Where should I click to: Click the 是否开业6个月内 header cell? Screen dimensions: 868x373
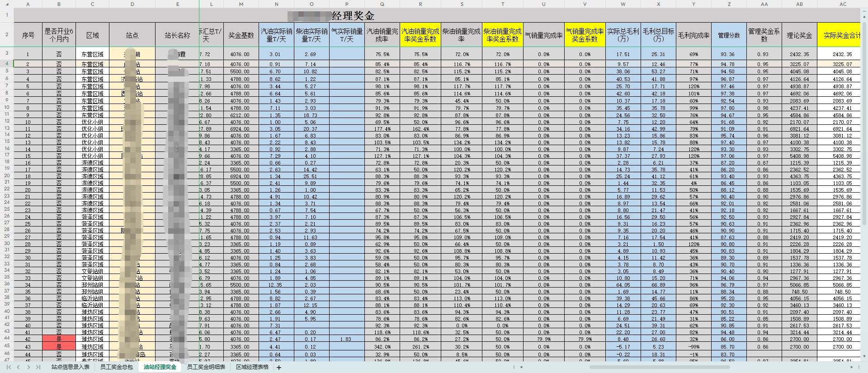tap(59, 35)
